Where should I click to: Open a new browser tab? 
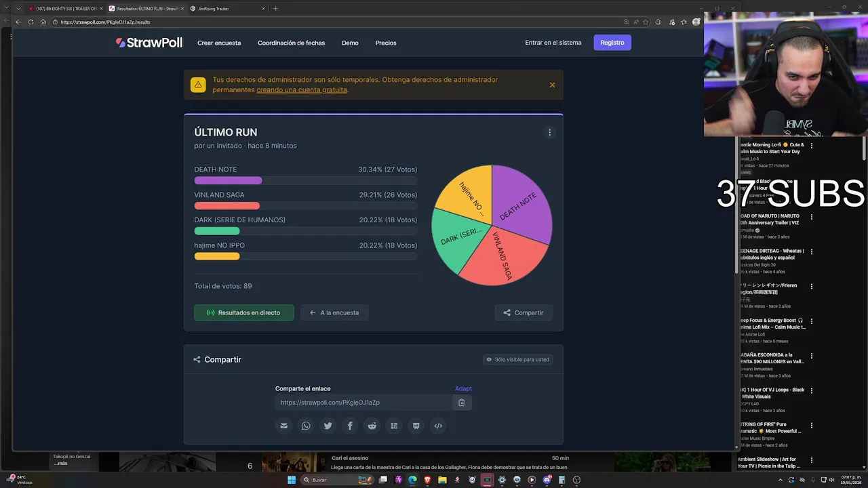(x=275, y=9)
